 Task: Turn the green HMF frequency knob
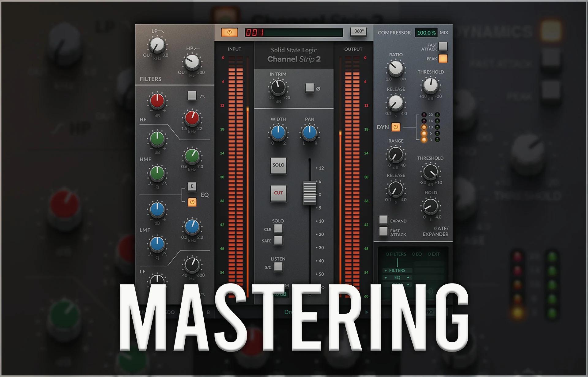(x=192, y=156)
